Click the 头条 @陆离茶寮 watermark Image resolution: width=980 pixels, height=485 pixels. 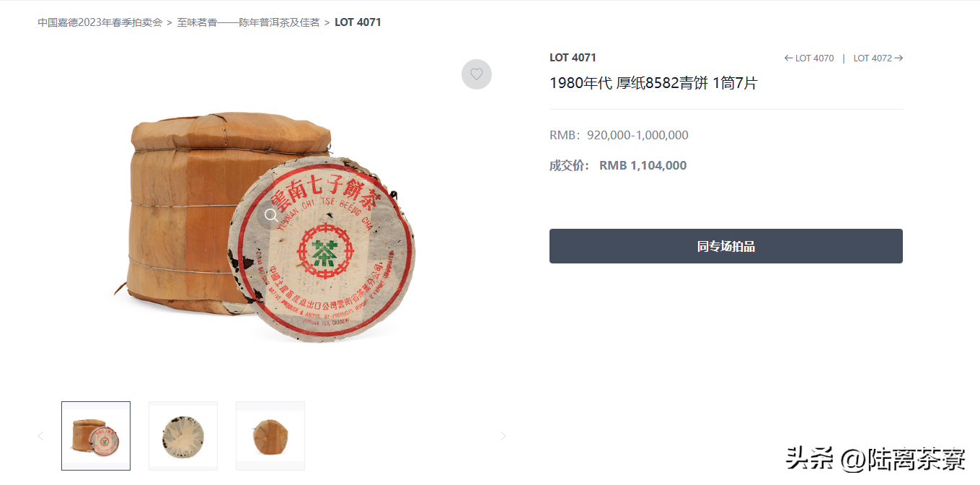[x=875, y=458]
